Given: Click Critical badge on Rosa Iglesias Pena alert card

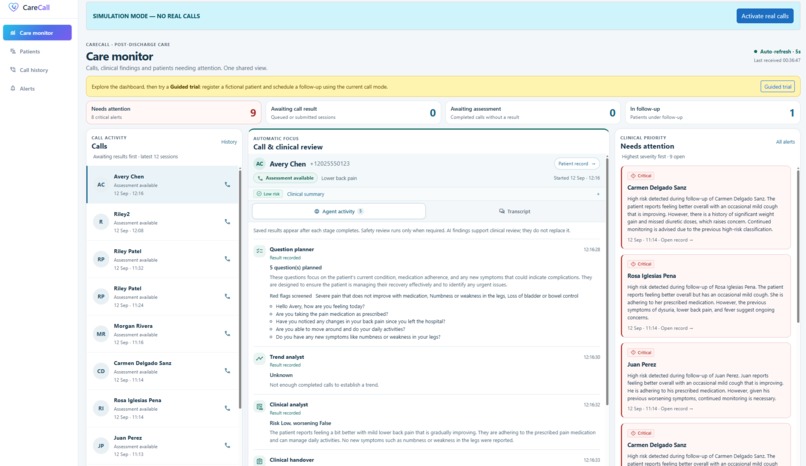Looking at the screenshot, I should tap(640, 264).
